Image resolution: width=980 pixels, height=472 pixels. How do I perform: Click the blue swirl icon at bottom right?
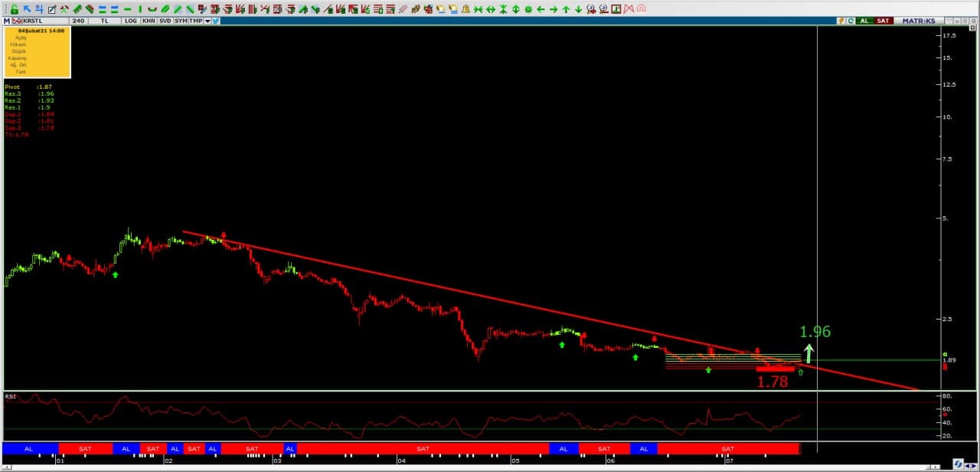[958, 464]
